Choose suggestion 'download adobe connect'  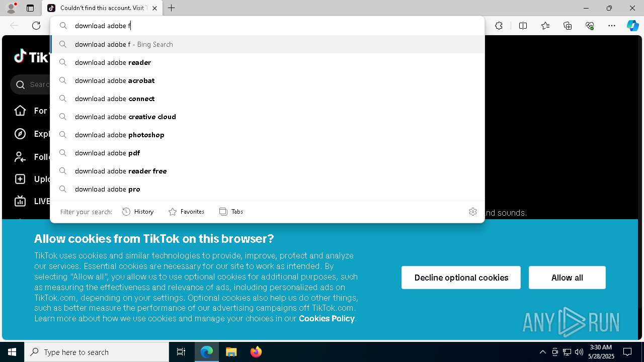pyautogui.click(x=267, y=99)
